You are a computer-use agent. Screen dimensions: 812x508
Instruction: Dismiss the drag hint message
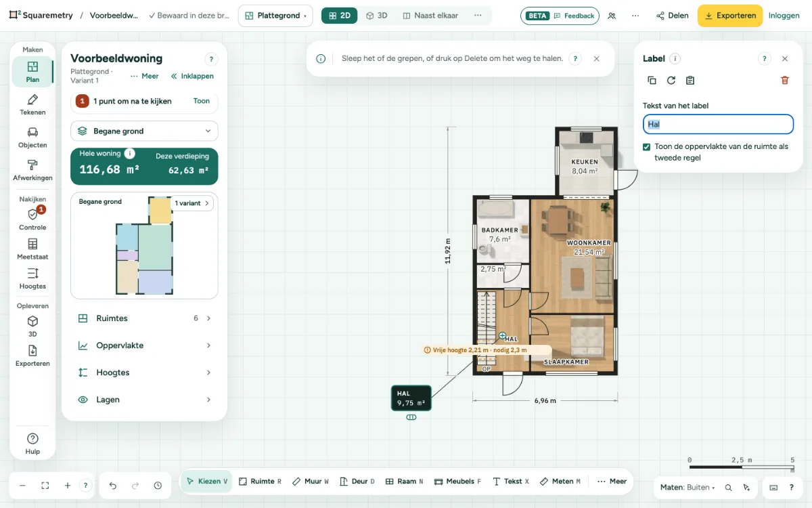[x=596, y=59]
